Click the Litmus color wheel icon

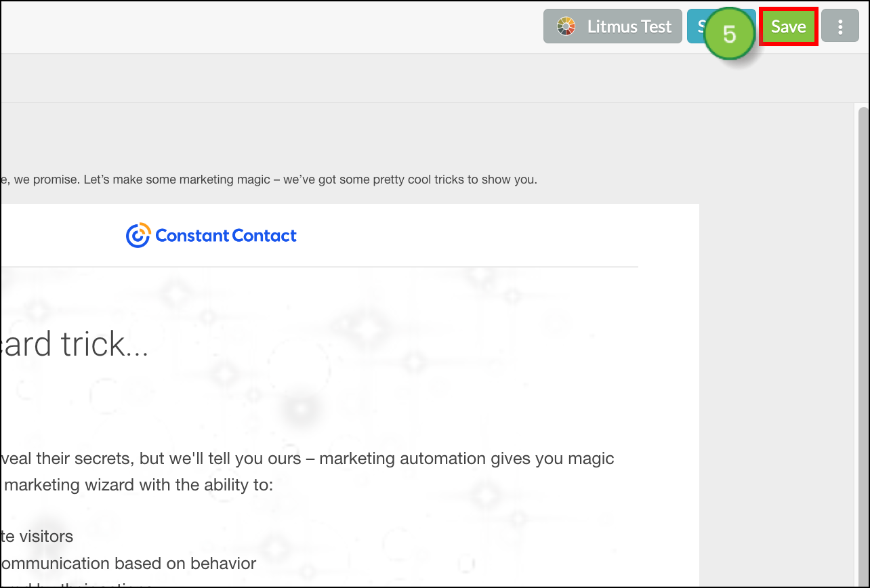(x=566, y=27)
